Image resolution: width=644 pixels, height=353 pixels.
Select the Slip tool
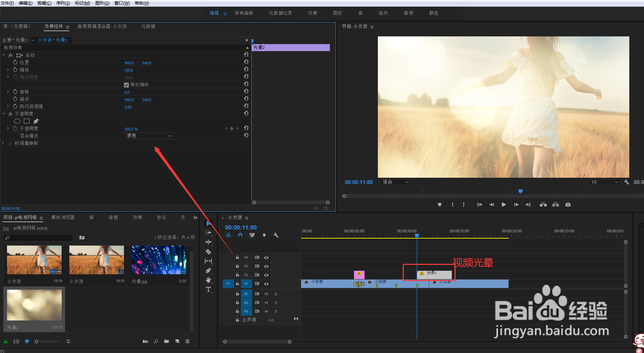click(208, 261)
